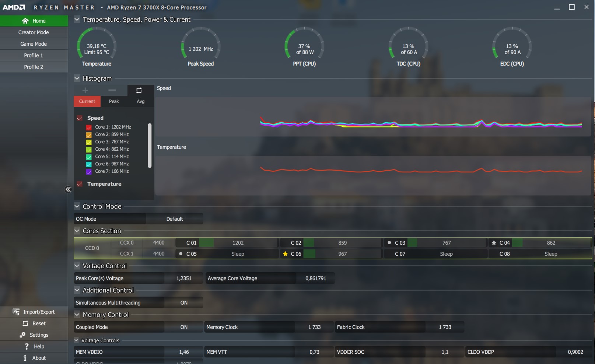
Task: Uncheck the Core 4 speed checkbox
Action: (89, 150)
